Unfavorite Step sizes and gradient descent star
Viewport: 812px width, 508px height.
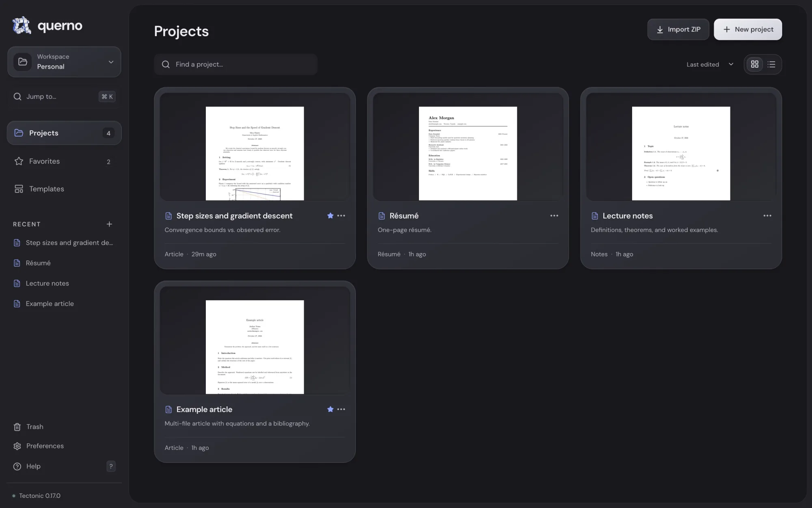tap(330, 216)
